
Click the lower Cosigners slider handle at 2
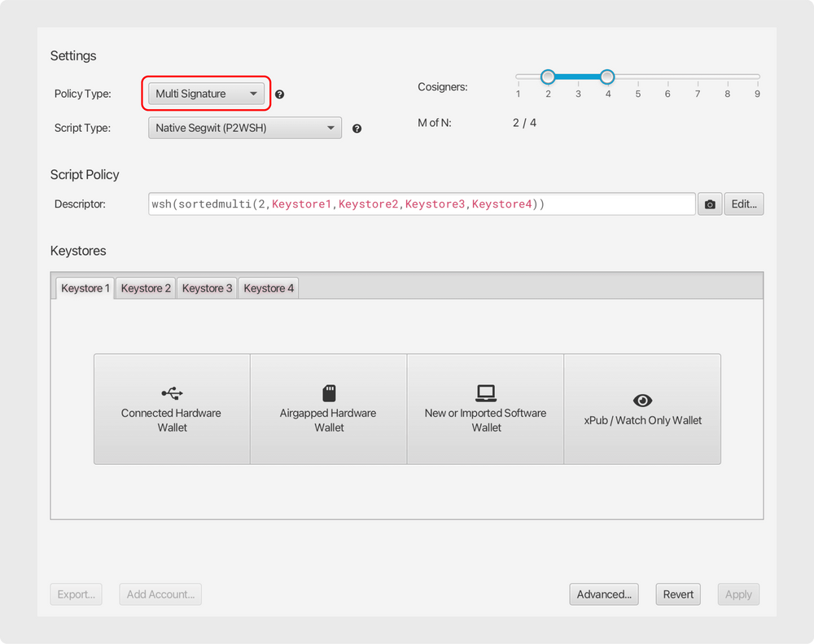tap(548, 77)
